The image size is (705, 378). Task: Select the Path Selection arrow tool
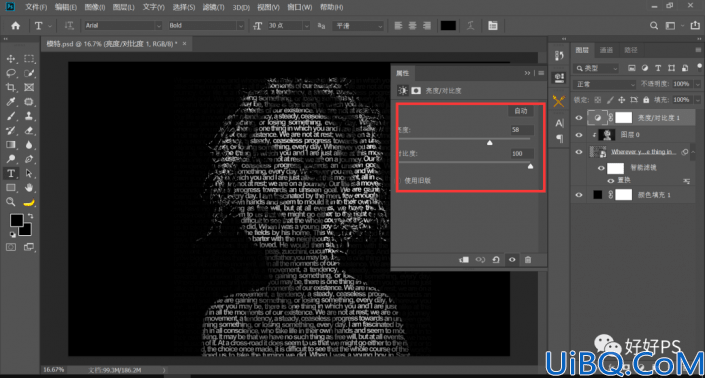[x=29, y=173]
